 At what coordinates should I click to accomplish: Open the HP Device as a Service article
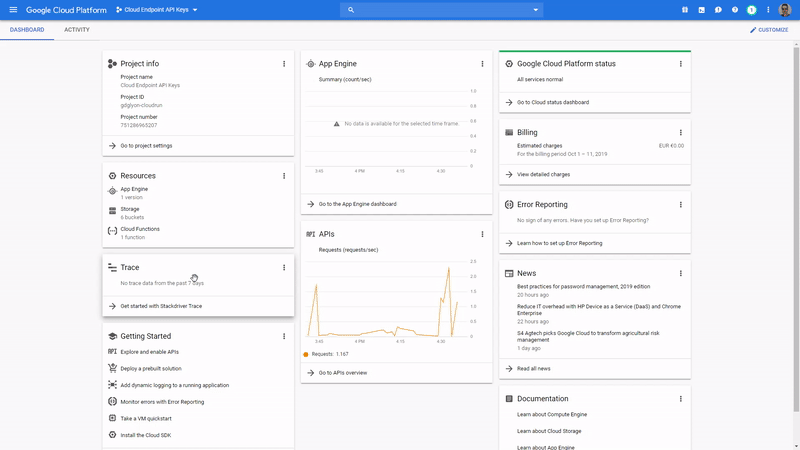(599, 310)
